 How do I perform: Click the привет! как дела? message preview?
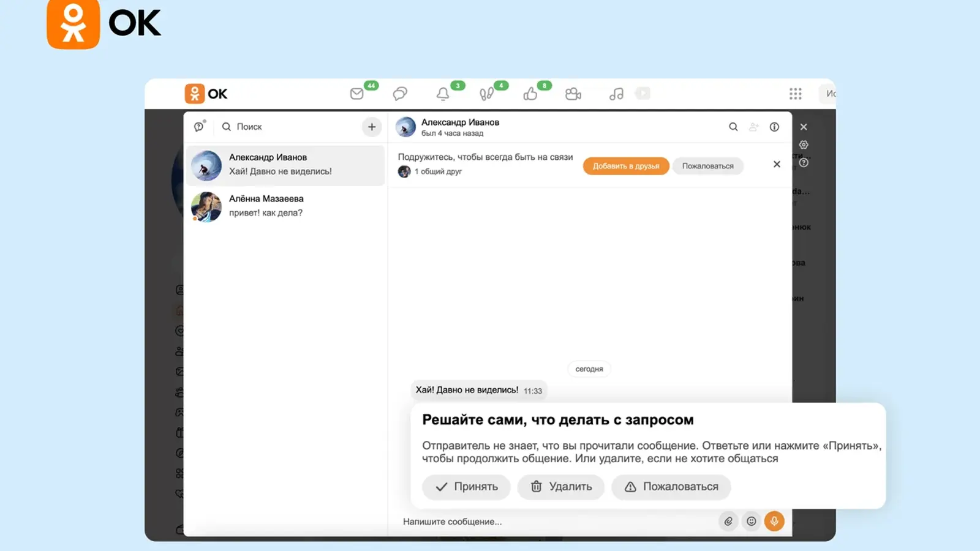pos(266,213)
